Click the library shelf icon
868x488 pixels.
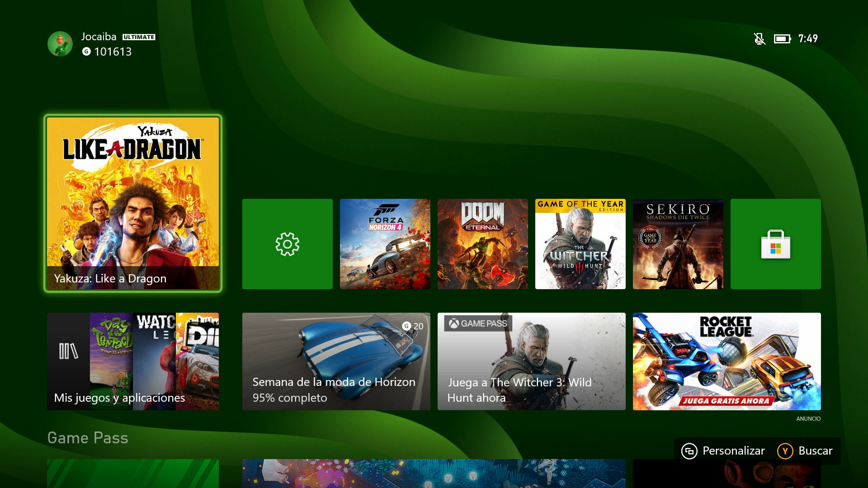click(x=68, y=351)
